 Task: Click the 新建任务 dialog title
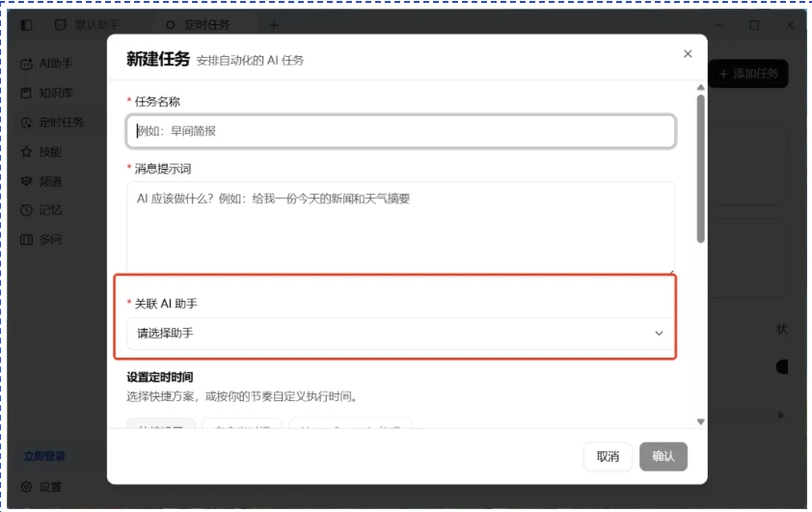coord(158,59)
